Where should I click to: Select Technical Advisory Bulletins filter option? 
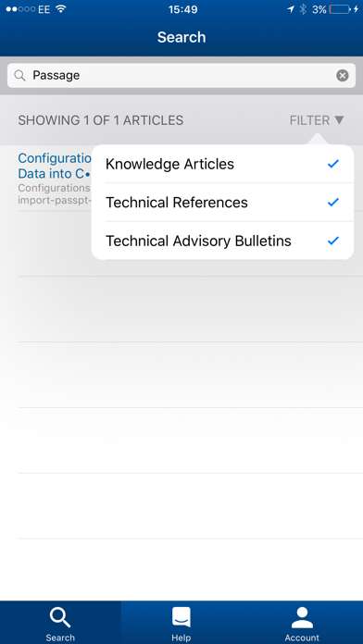[222, 241]
